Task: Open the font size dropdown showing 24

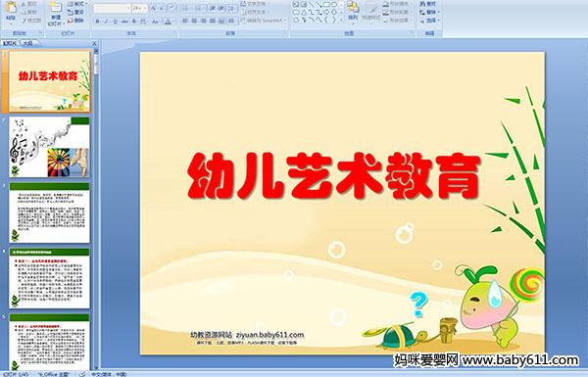Action: (139, 8)
